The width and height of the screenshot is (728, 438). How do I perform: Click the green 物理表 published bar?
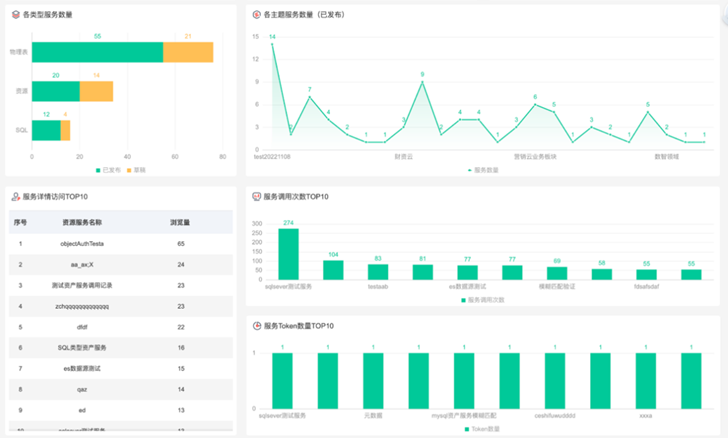click(x=98, y=53)
